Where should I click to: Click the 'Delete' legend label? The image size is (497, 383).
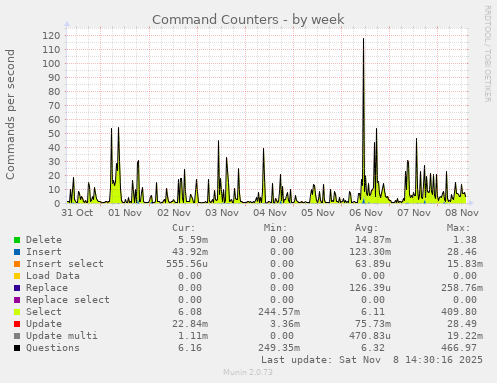click(44, 240)
